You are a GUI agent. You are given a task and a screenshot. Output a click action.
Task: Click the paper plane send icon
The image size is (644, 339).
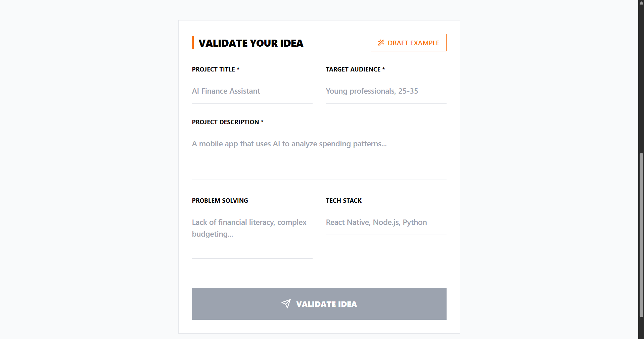(286, 304)
